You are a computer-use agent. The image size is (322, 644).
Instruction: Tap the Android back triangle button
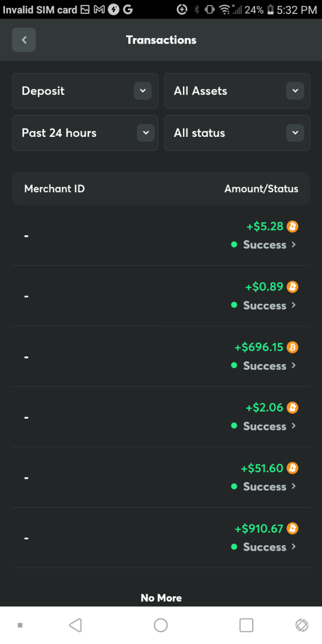point(76,625)
